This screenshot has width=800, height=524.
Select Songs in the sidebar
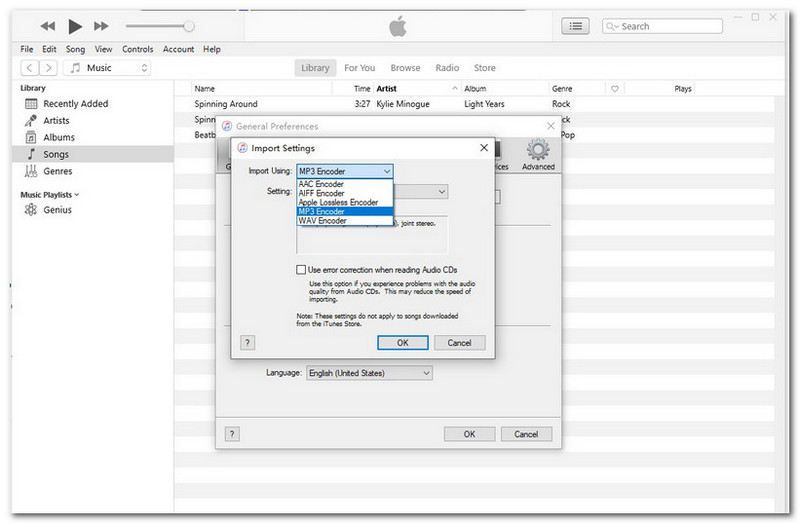tap(93, 154)
